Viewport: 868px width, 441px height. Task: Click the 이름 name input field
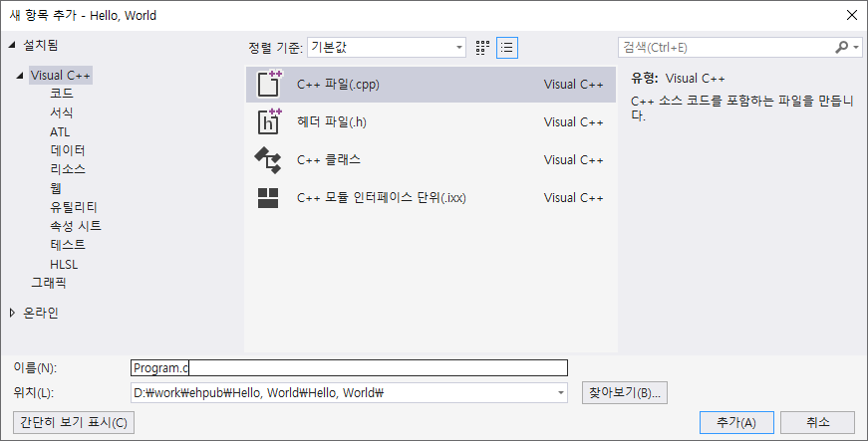click(x=350, y=367)
